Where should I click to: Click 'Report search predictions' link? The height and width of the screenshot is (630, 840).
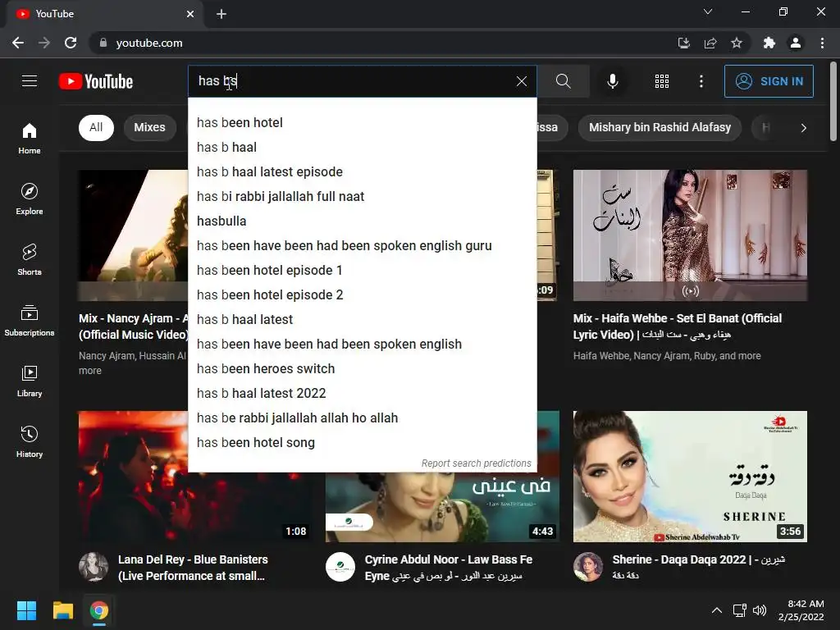(477, 463)
